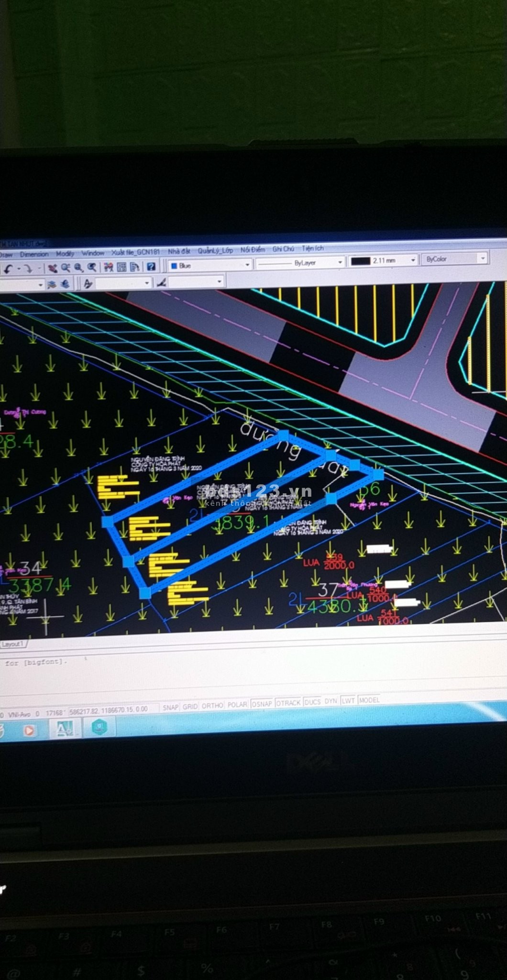Click the Text Style 'A' icon

point(88,284)
